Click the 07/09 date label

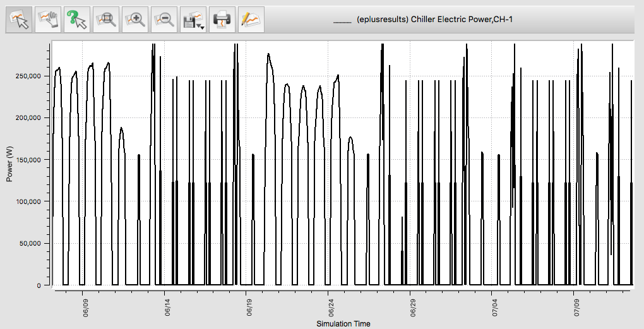[578, 308]
